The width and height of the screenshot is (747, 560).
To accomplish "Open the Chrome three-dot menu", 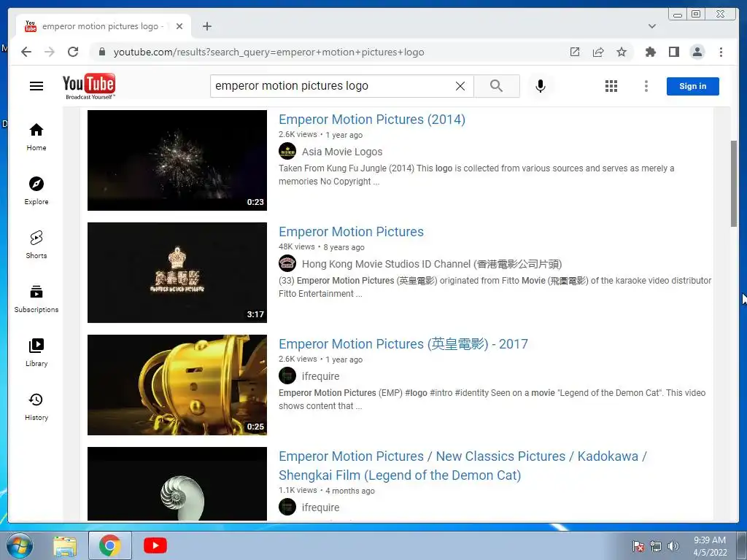I will click(x=721, y=52).
